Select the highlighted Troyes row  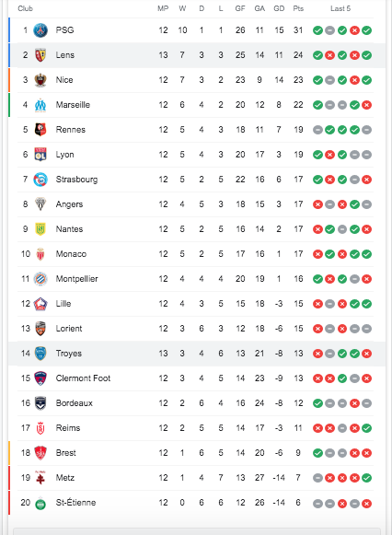197,354
